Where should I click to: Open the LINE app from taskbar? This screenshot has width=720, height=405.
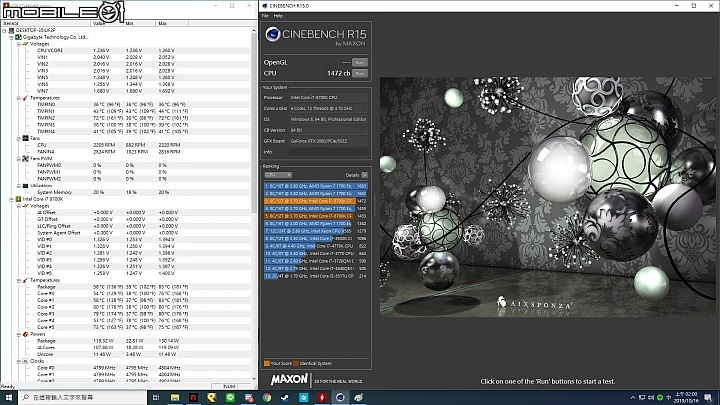pyautogui.click(x=230, y=398)
